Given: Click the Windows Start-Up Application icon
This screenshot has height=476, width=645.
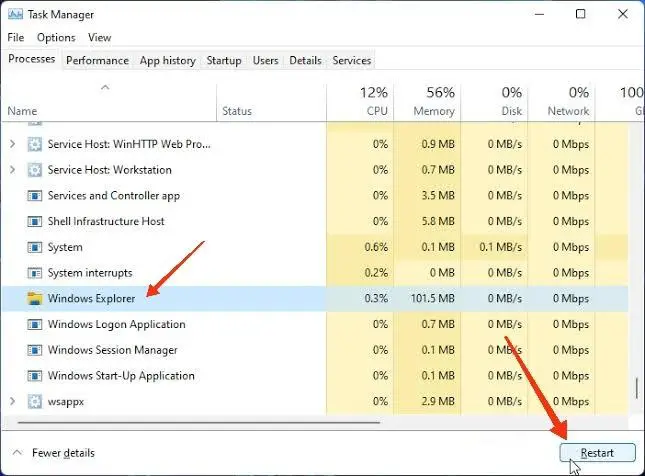Looking at the screenshot, I should 35,376.
